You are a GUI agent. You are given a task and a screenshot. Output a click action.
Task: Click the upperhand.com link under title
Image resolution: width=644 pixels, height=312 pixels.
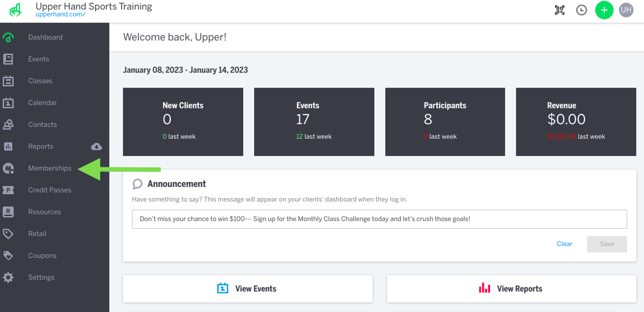click(x=60, y=15)
